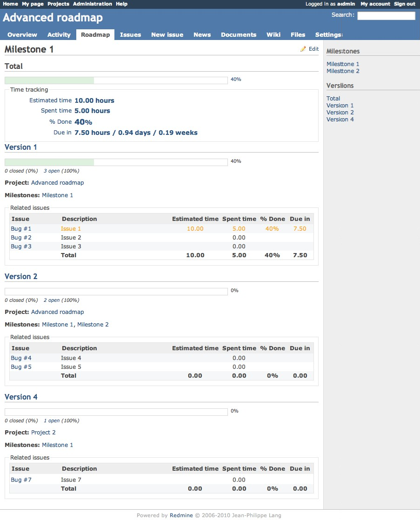Click the Version 4 progress bar
The image size is (420, 520).
click(x=116, y=412)
